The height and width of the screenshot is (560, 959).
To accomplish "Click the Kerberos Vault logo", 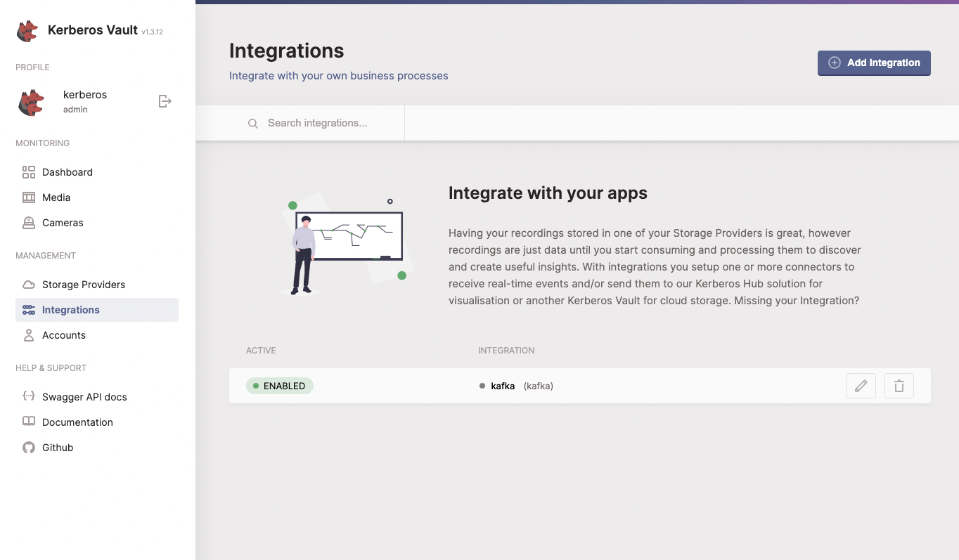I will [x=27, y=31].
